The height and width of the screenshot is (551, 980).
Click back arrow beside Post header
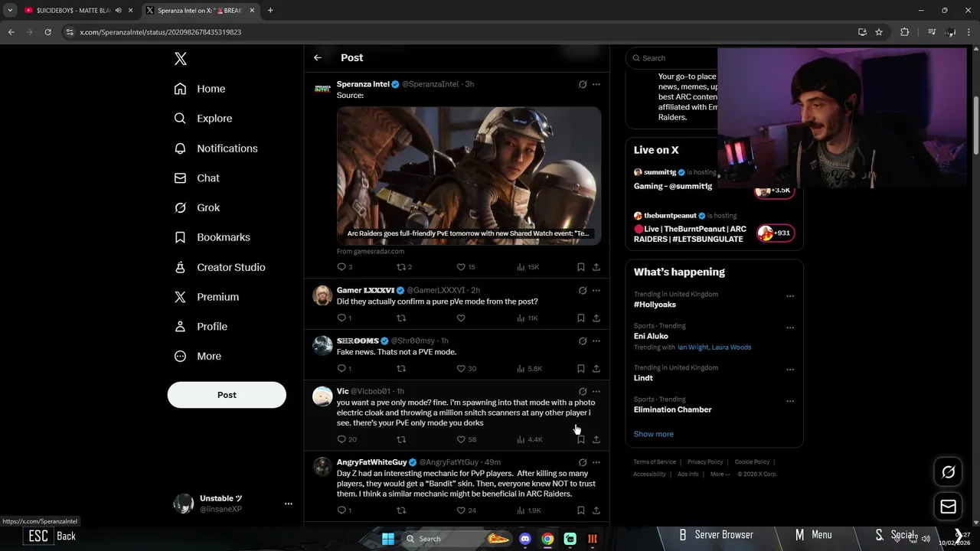click(x=318, y=57)
